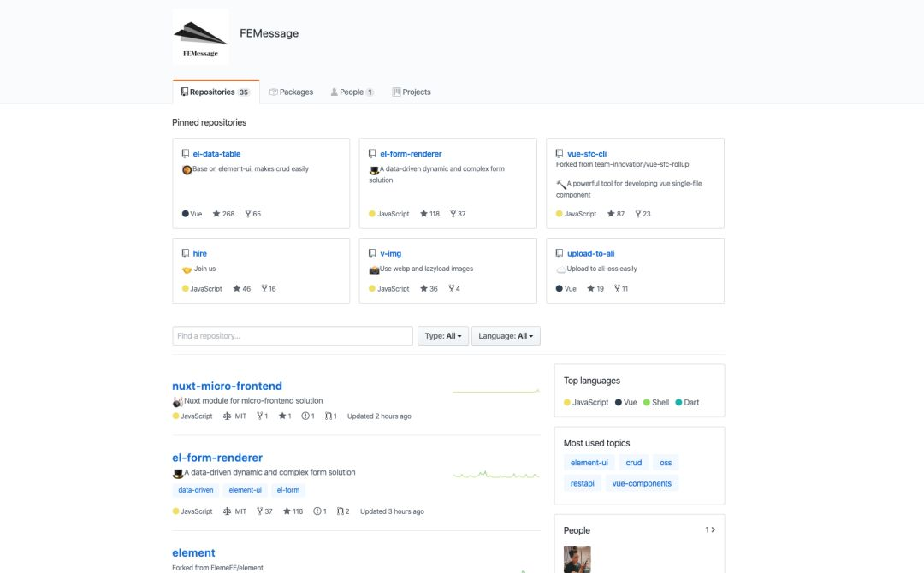View open issue of listed el-form-renderer
924x573 pixels.
320,511
